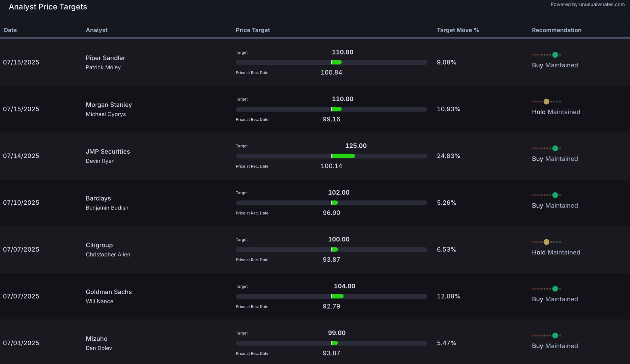Click the 5.26% target move value
Viewport: 630px width, 364px height.
coord(446,203)
